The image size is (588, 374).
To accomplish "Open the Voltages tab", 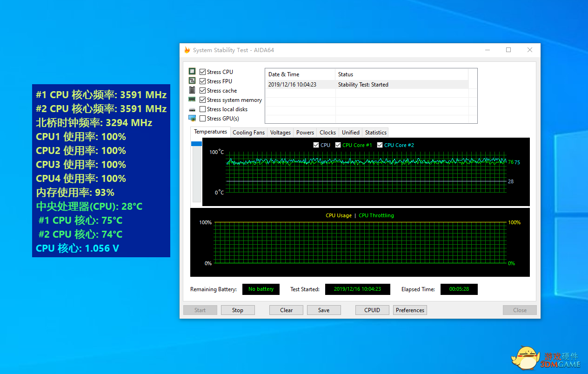I will coord(281,133).
